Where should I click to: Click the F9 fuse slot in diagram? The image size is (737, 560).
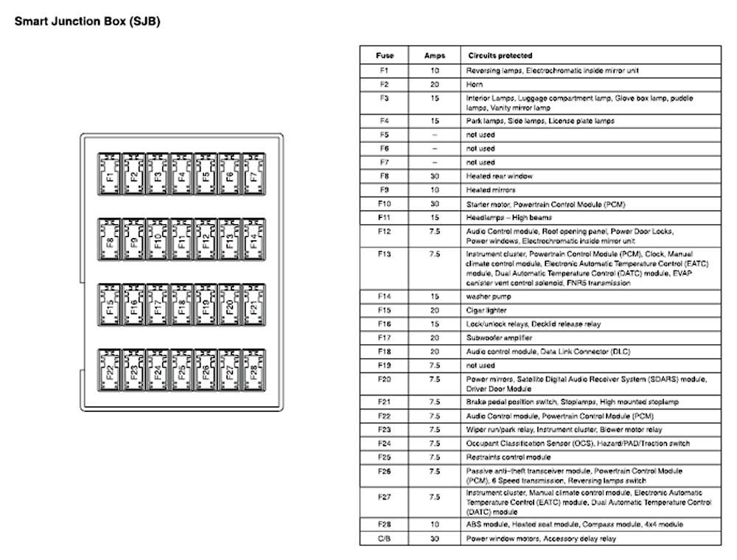click(x=133, y=239)
